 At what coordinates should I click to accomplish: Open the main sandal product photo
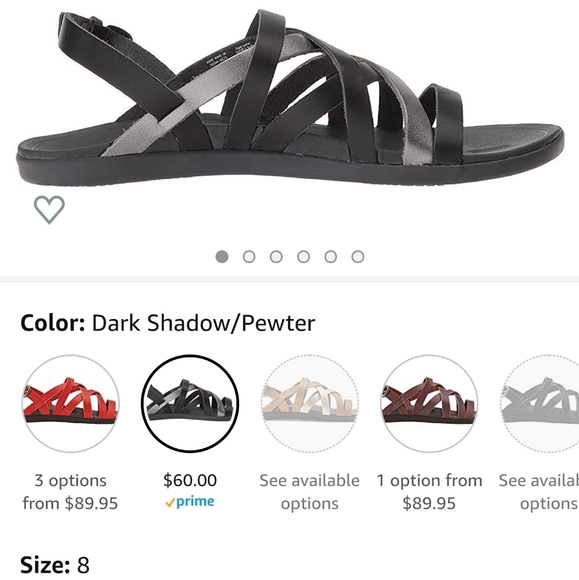290,98
